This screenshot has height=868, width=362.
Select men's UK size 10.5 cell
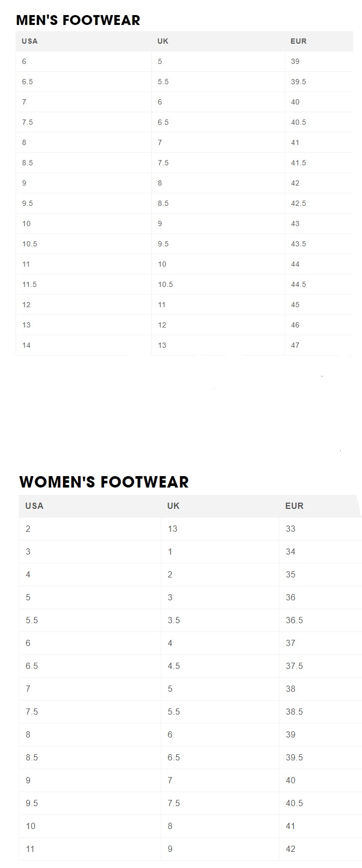[165, 284]
